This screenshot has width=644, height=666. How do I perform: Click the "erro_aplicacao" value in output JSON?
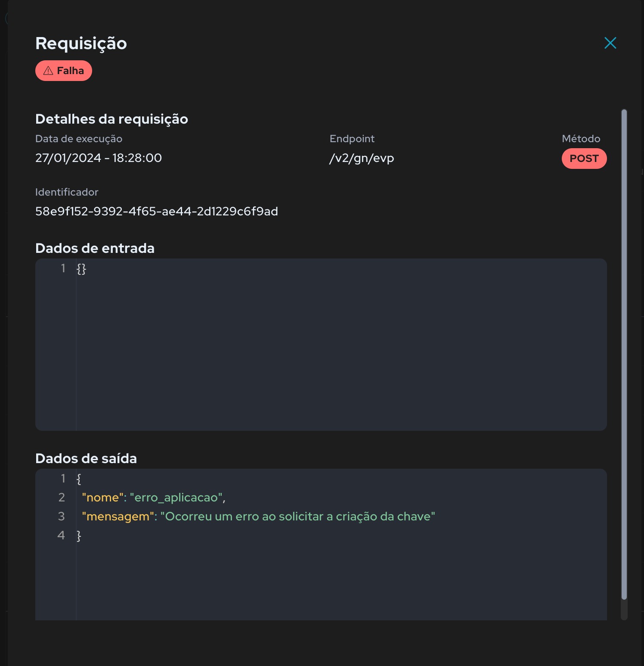(176, 498)
